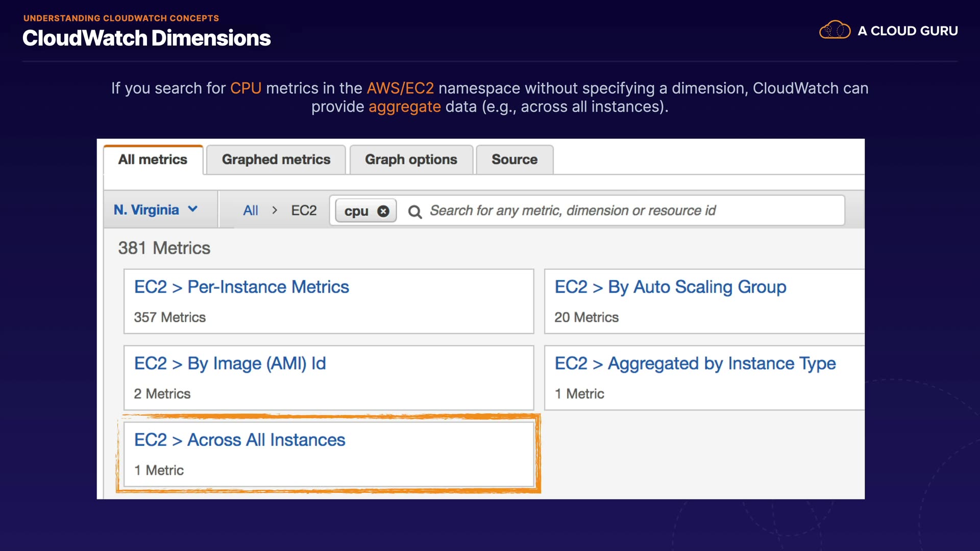Click the A Cloud Guru cloud logo
The image size is (980, 551).
coord(835,31)
